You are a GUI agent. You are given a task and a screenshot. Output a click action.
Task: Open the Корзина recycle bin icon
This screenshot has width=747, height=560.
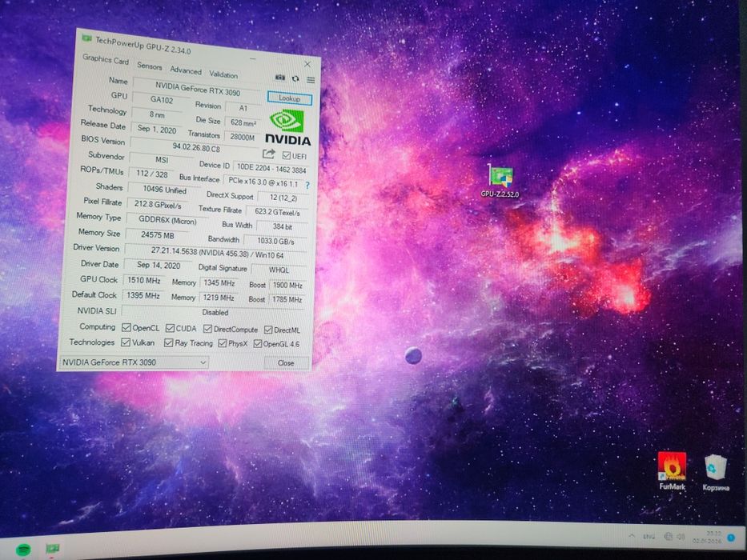[x=716, y=473]
